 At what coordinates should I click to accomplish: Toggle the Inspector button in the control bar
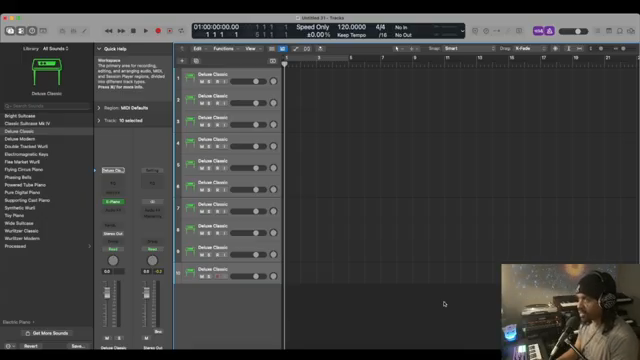pyautogui.click(x=21, y=31)
